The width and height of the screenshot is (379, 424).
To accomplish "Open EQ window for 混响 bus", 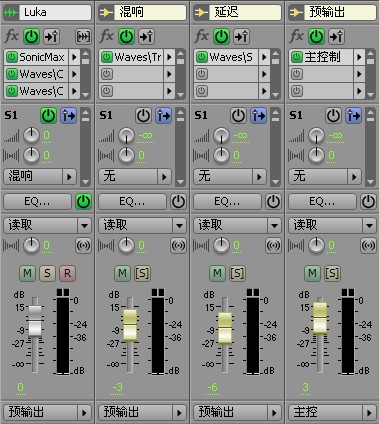I will (132, 202).
